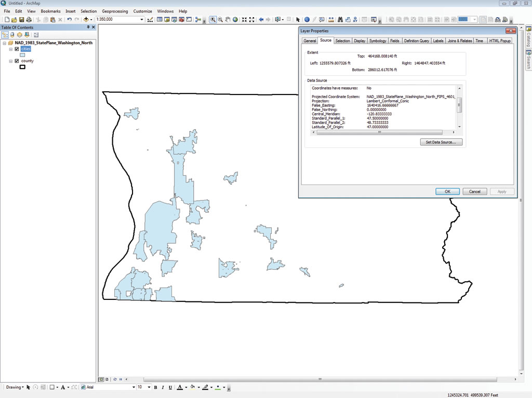The image size is (532, 398).
Task: List layers by selection
Action: pyautogui.click(x=27, y=35)
